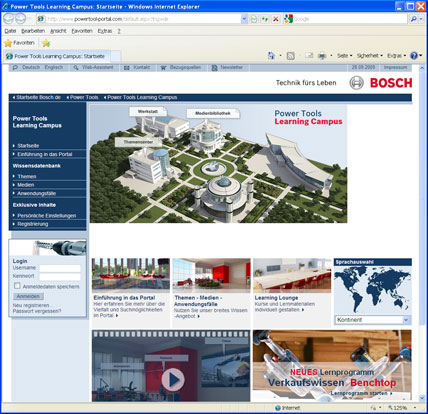Viewport: 428px width, 414px height.
Task: Click the Home page icon in command bar
Action: (272, 56)
